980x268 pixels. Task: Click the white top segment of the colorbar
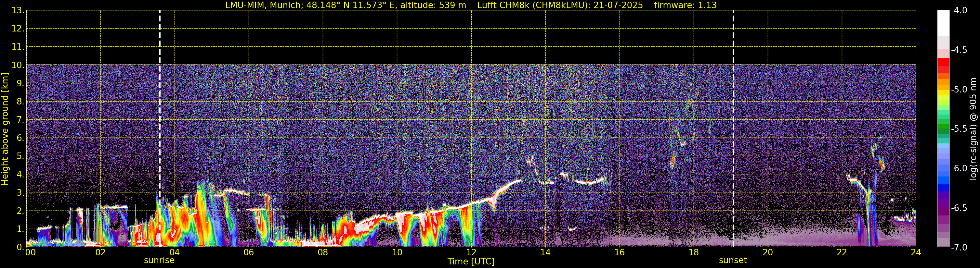point(944,23)
